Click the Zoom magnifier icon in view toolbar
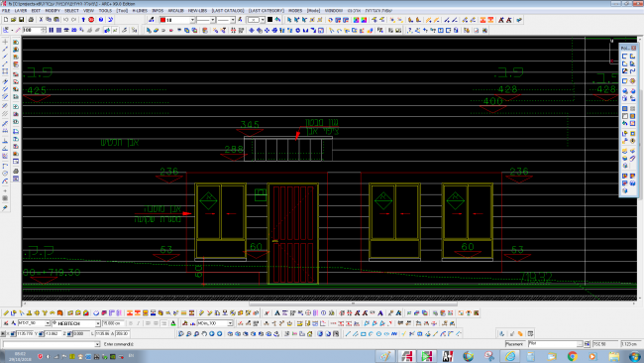Viewport: 644px width, 363px height. pyautogui.click(x=181, y=334)
